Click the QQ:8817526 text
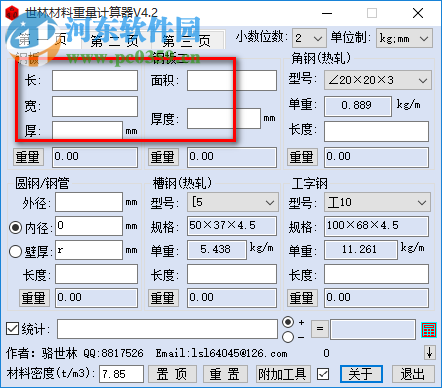 [x=113, y=353]
